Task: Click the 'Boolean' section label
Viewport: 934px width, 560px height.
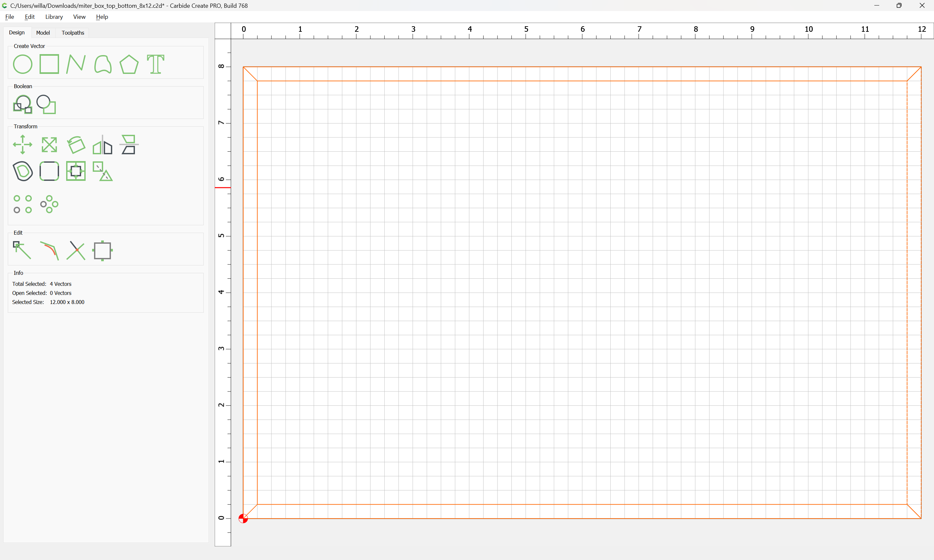Action: click(23, 87)
